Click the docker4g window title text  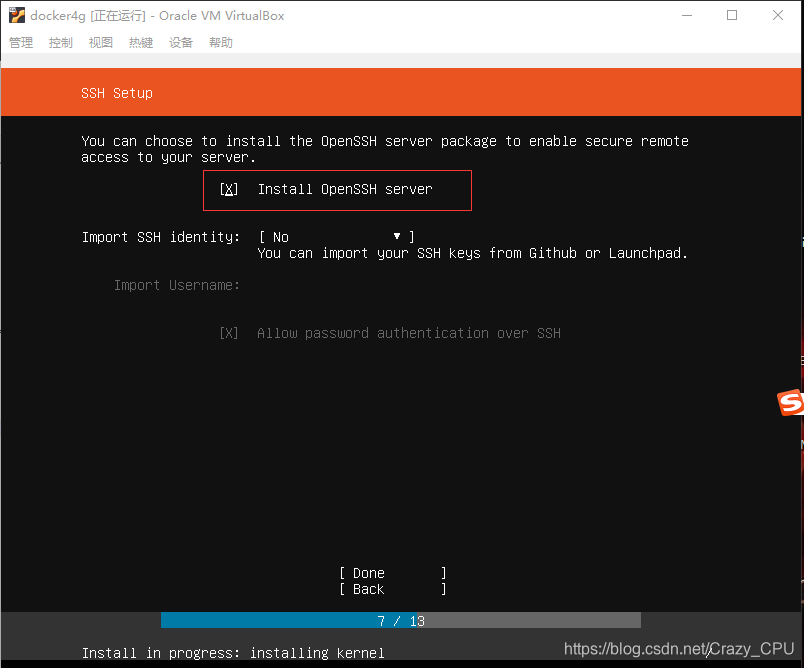coord(157,16)
